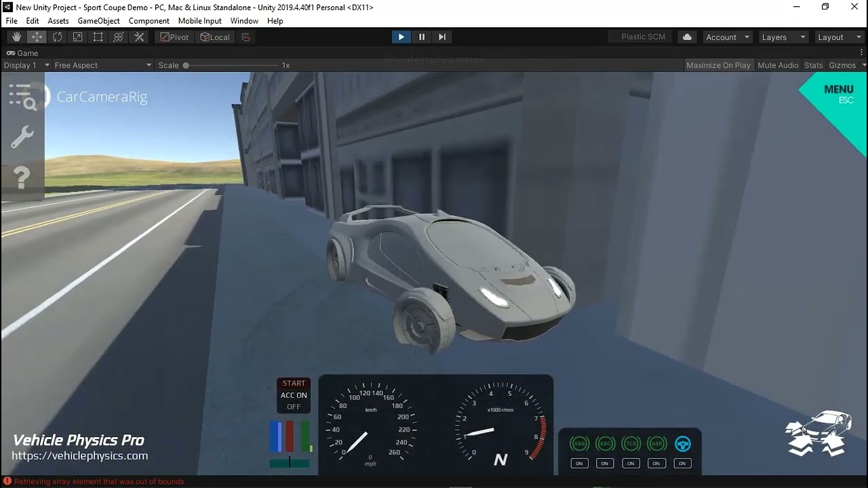The width and height of the screenshot is (868, 488).
Task: Click the vehiclephysics.com link
Action: tap(80, 456)
